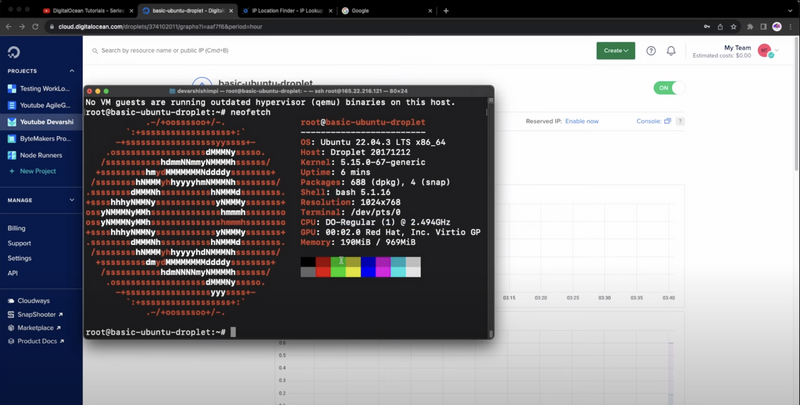Click the Product Docs sidebar icon
800x405 pixels.
click(x=11, y=341)
